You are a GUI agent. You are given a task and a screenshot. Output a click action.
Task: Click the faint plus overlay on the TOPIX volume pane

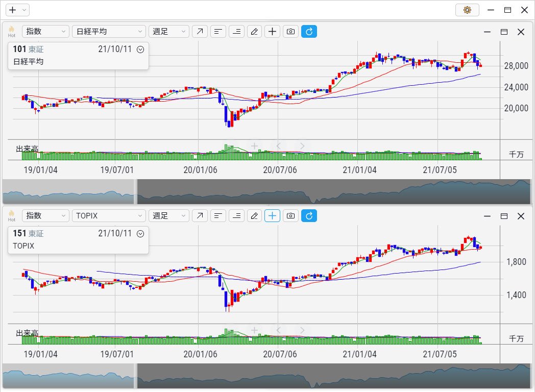(254, 330)
